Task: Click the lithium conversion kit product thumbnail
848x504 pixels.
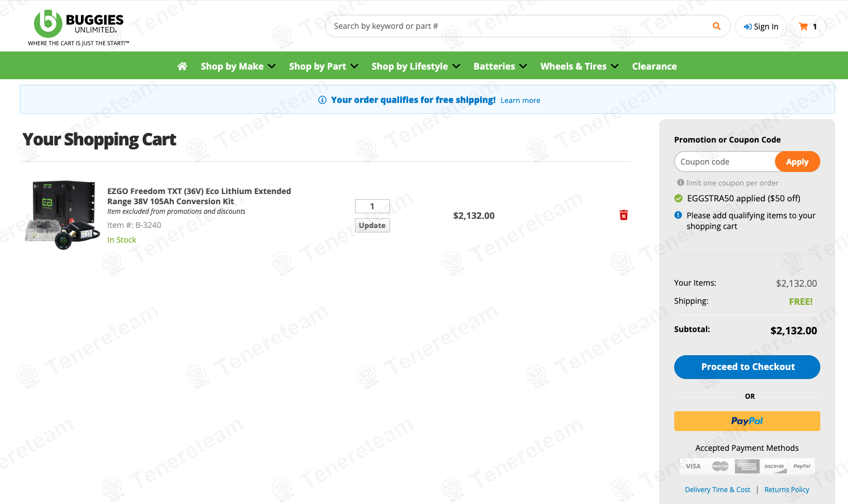Action: [x=63, y=215]
